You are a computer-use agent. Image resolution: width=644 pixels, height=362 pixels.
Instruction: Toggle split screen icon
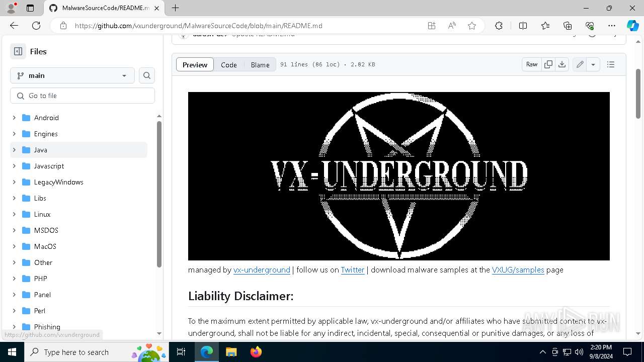523,26
